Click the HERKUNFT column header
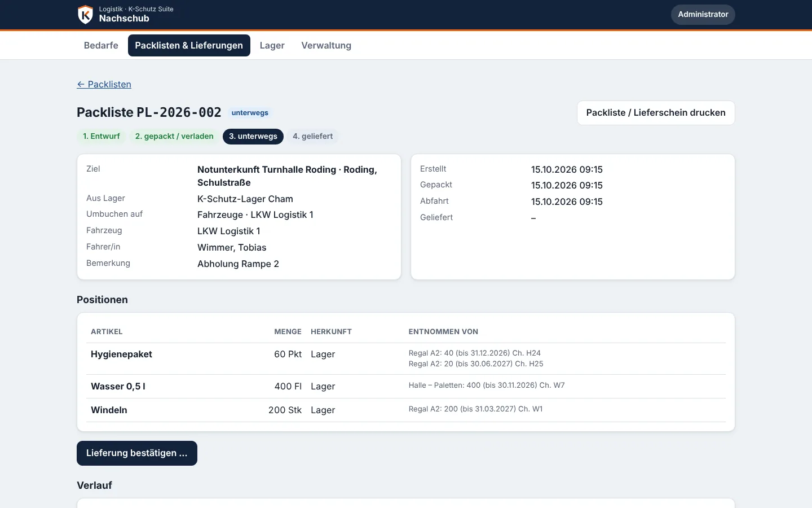Image resolution: width=812 pixels, height=508 pixels. pos(331,332)
